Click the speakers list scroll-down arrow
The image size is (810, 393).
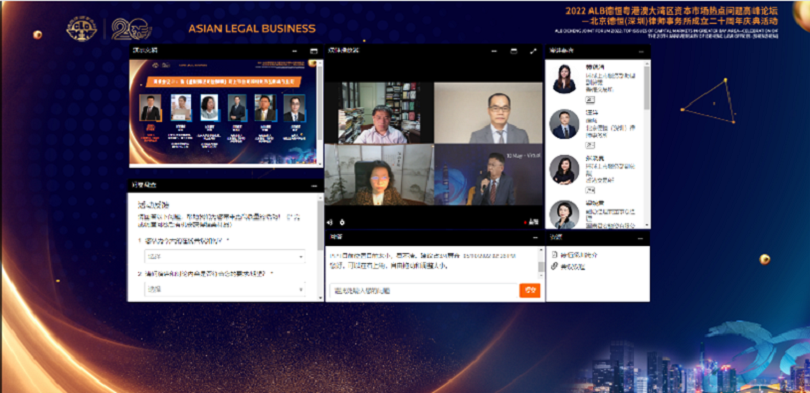[x=647, y=225]
